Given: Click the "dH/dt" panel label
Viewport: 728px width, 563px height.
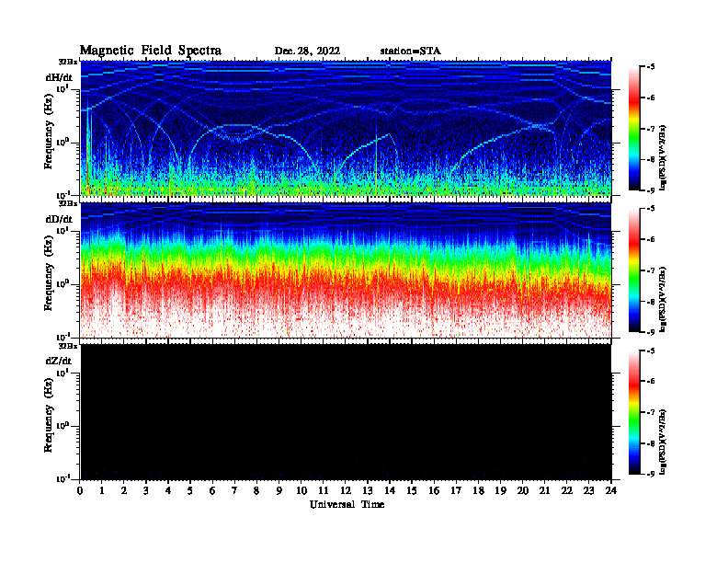Looking at the screenshot, I should [x=59, y=77].
